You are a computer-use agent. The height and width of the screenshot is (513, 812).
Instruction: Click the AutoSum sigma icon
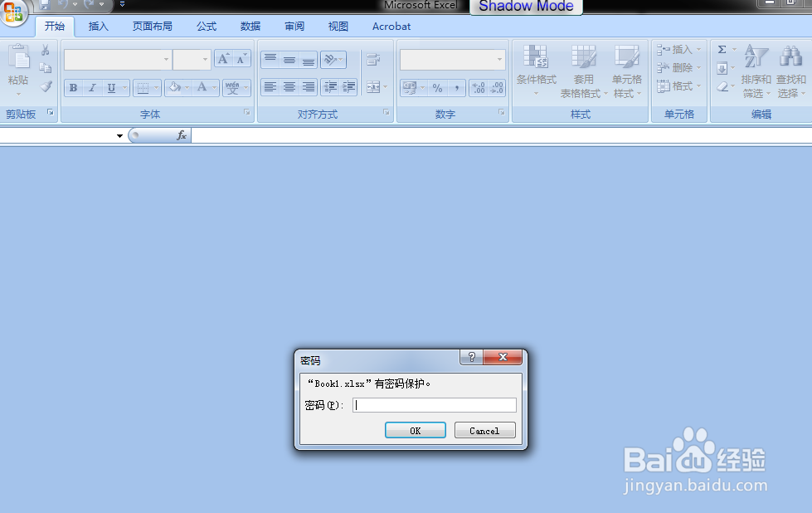point(722,49)
